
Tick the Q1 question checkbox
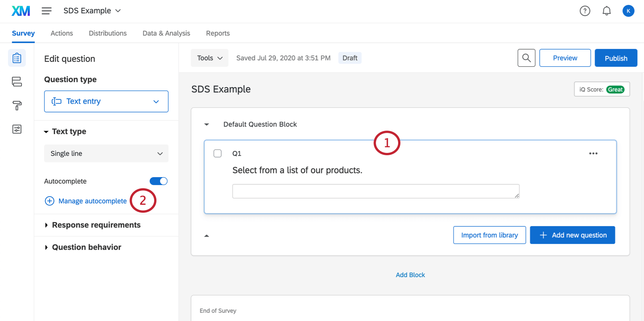(217, 153)
